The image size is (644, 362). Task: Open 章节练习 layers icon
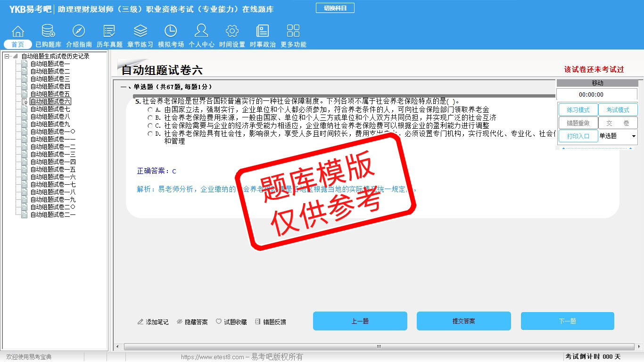point(140,32)
